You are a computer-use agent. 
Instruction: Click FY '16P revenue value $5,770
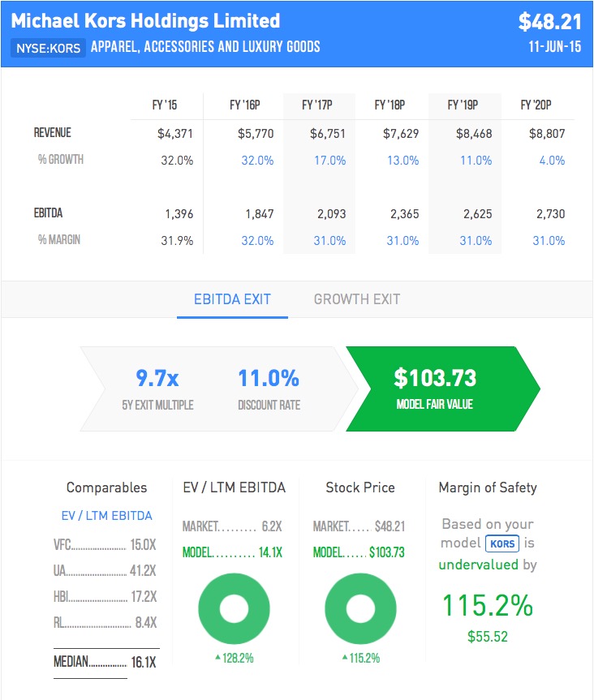[x=256, y=134]
